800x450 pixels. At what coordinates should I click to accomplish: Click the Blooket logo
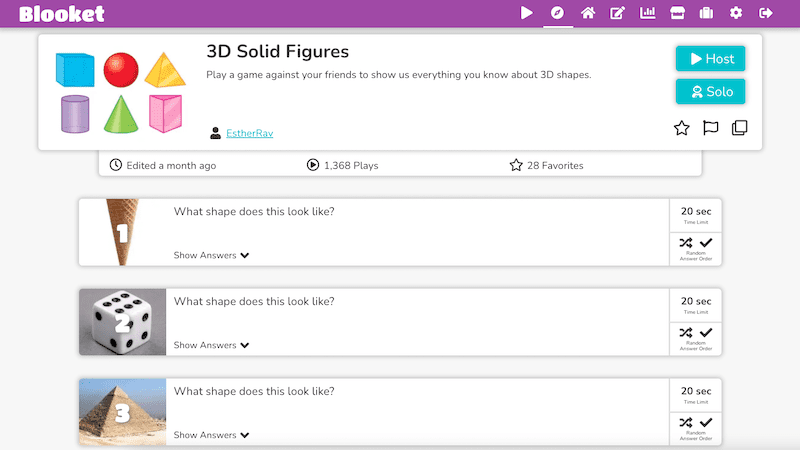(x=61, y=14)
